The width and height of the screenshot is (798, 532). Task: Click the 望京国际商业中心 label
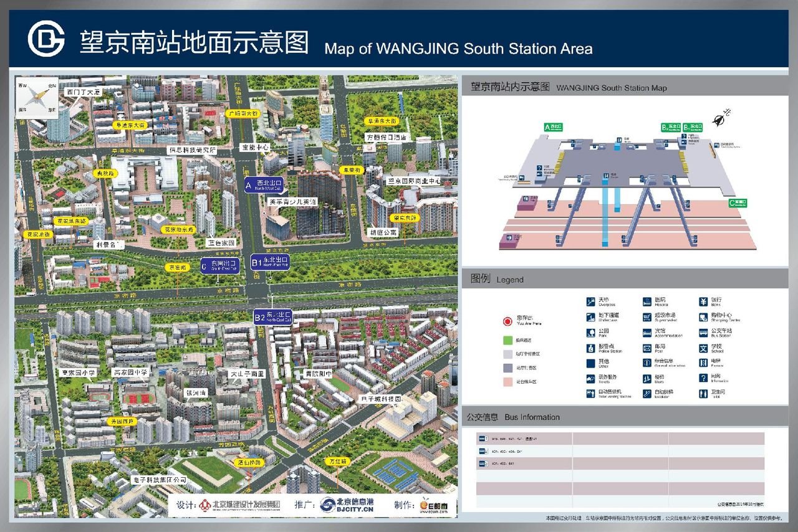(x=415, y=180)
